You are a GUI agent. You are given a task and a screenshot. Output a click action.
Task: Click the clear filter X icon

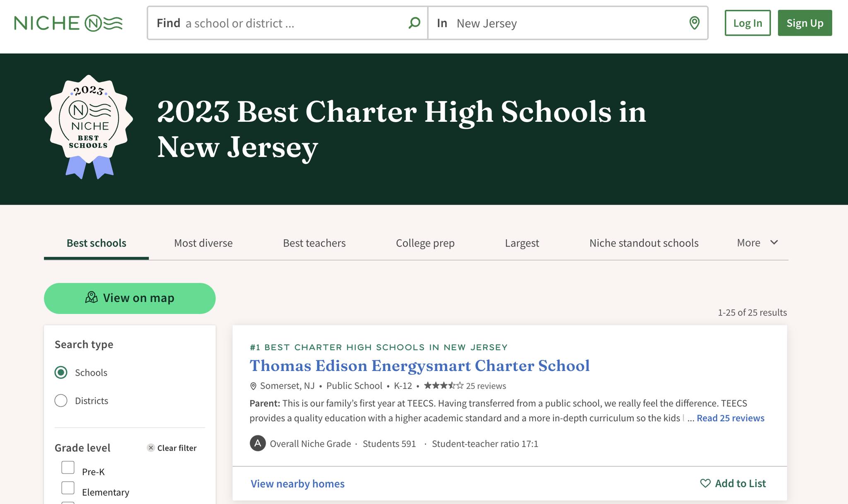(x=151, y=448)
